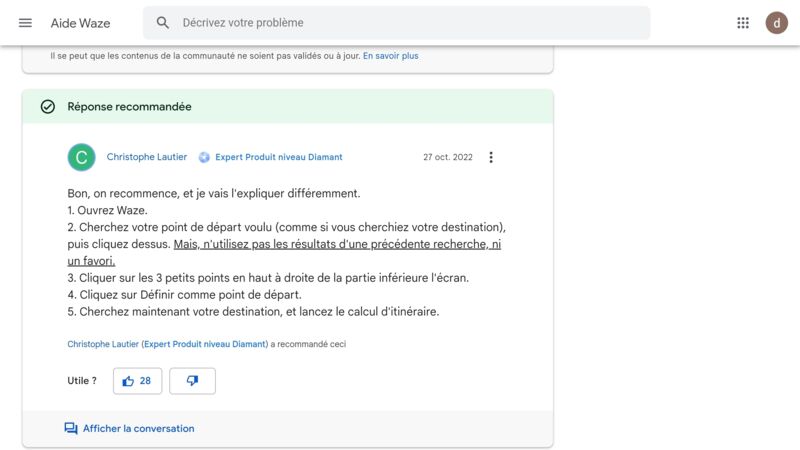Click the Afficher la conversation link
The height and width of the screenshot is (450, 800).
coord(139,429)
